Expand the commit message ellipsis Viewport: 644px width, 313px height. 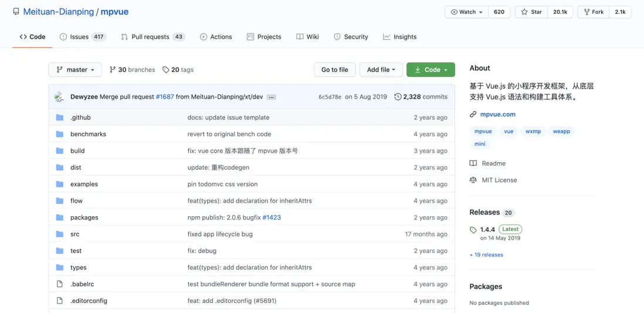click(271, 97)
